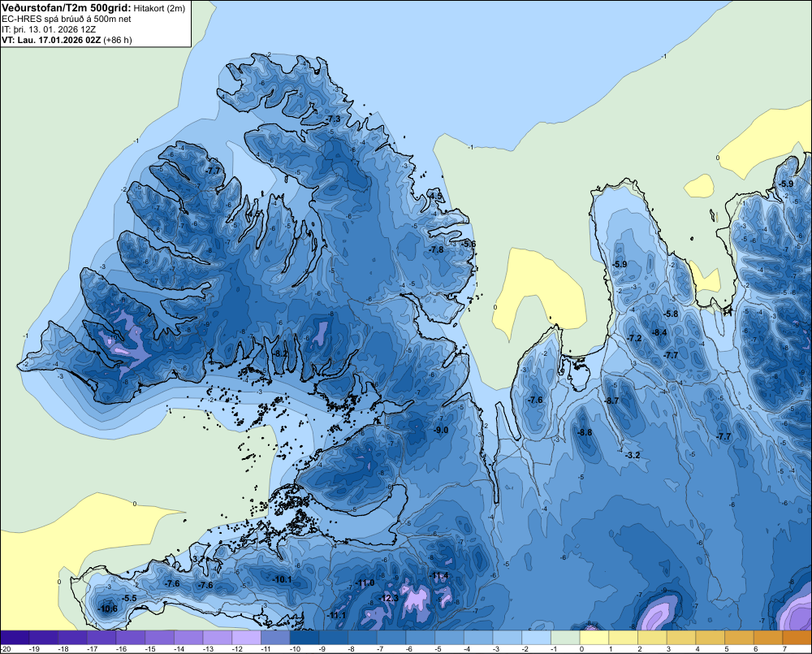Image resolution: width=812 pixels, height=654 pixels.
Task: Click the -11.0 station temperature value
Action: (x=365, y=583)
